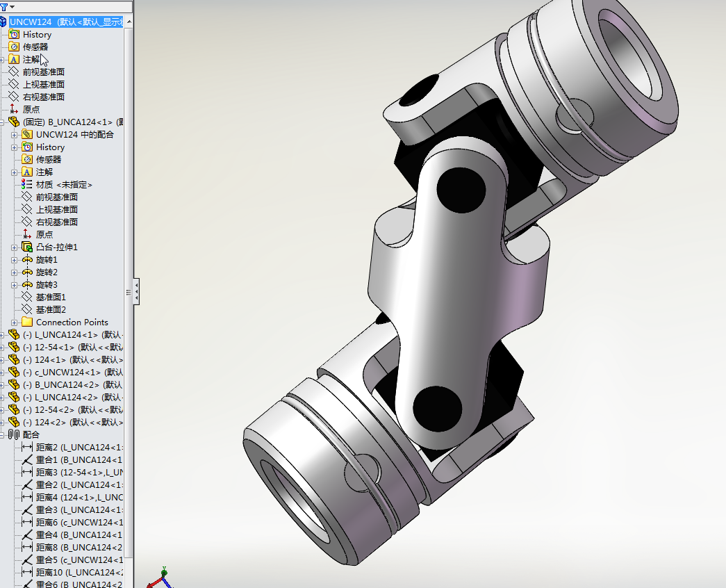Select the 12-54<2> component row
Screen dimensions: 726x588
pos(66,409)
